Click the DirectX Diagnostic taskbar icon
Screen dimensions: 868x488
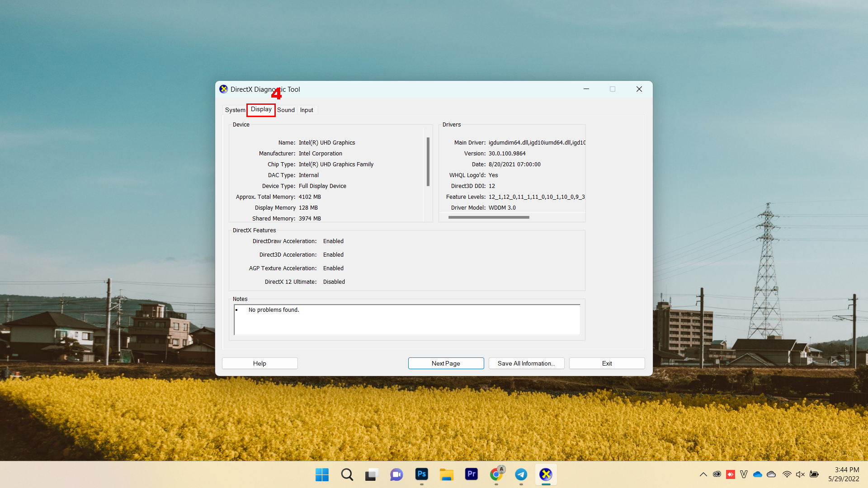point(546,474)
